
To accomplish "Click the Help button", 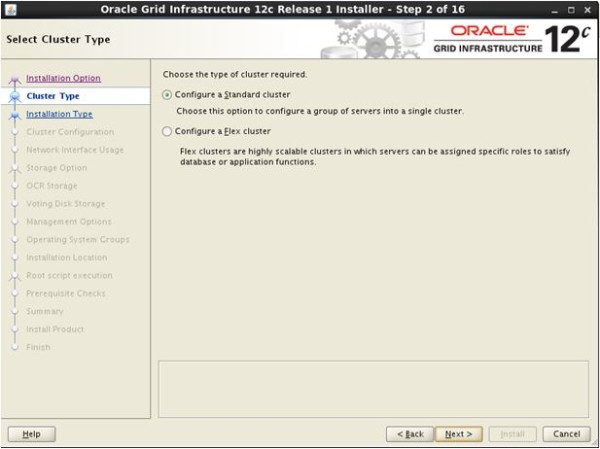I will [32, 434].
